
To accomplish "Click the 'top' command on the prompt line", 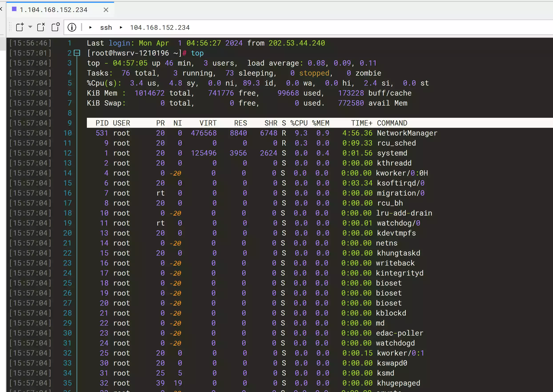I will click(x=197, y=53).
